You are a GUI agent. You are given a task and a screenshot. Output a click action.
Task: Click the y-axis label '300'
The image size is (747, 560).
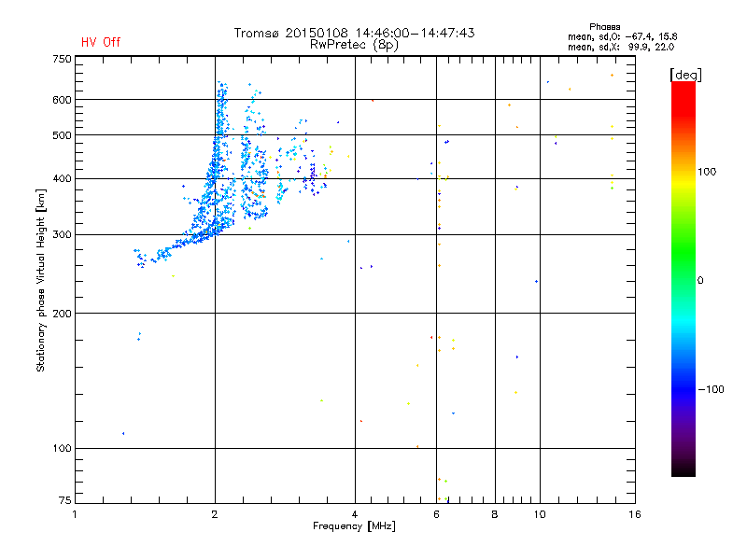pyautogui.click(x=62, y=235)
